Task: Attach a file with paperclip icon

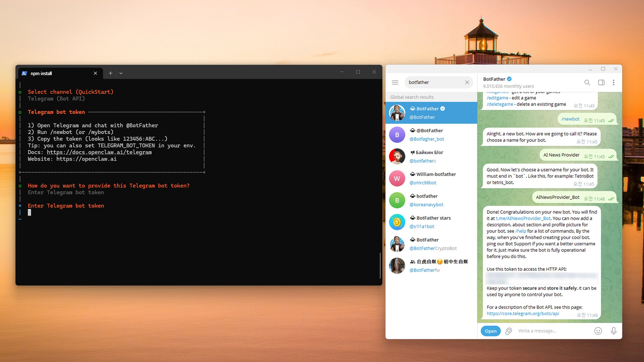Action: (x=508, y=331)
